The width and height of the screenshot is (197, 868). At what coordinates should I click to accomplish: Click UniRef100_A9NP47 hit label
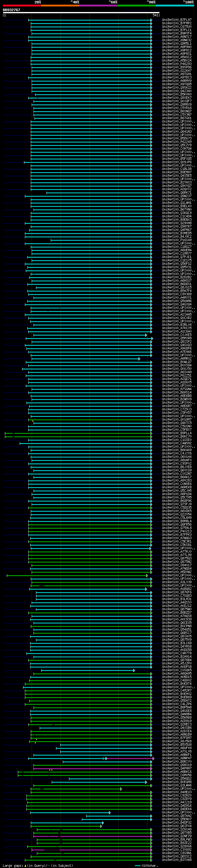[x=176, y=758]
